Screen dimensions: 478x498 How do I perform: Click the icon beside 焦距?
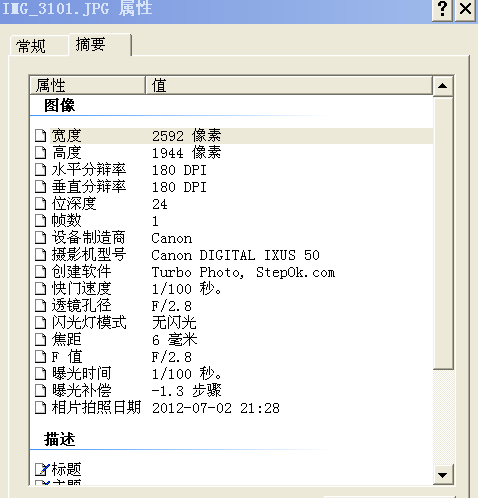pyautogui.click(x=41, y=340)
